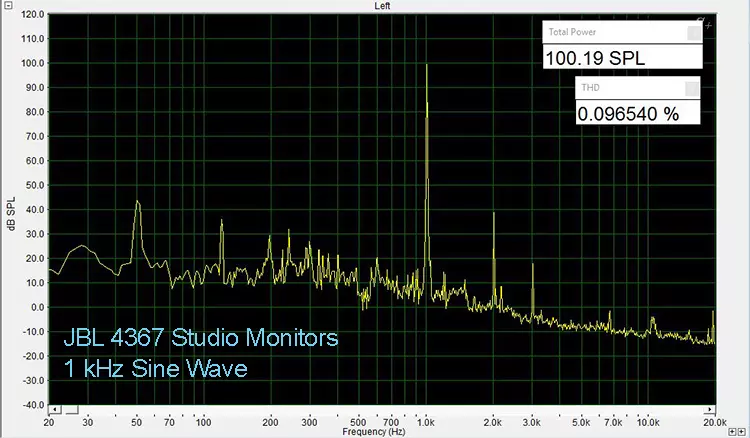Click the 1.0k frequency tick label

coord(425,423)
